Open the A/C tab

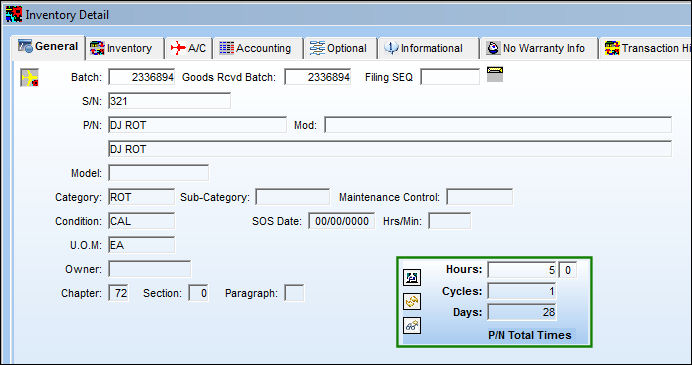[x=188, y=48]
